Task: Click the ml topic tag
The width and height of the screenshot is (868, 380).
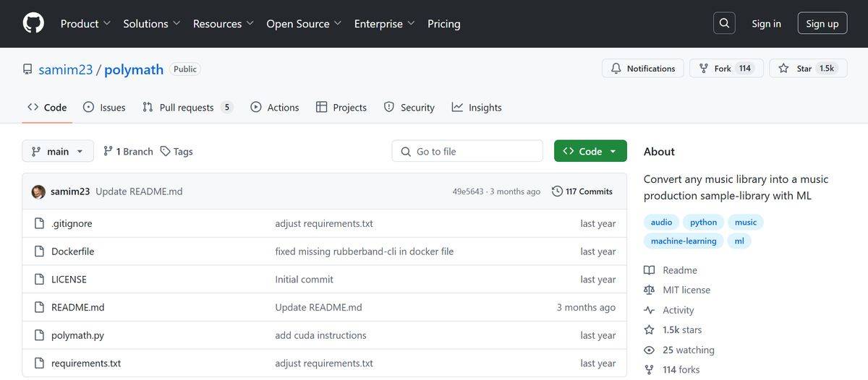Action: [x=739, y=241]
